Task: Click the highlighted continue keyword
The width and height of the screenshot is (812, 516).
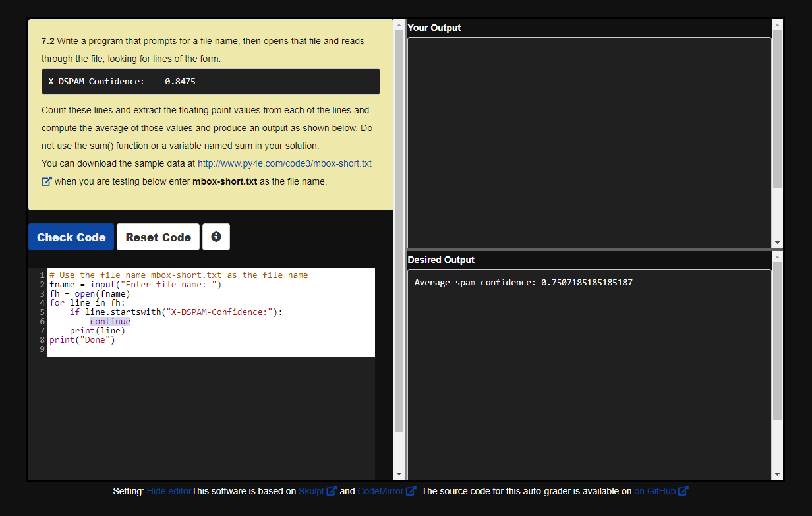Action: pyautogui.click(x=110, y=322)
